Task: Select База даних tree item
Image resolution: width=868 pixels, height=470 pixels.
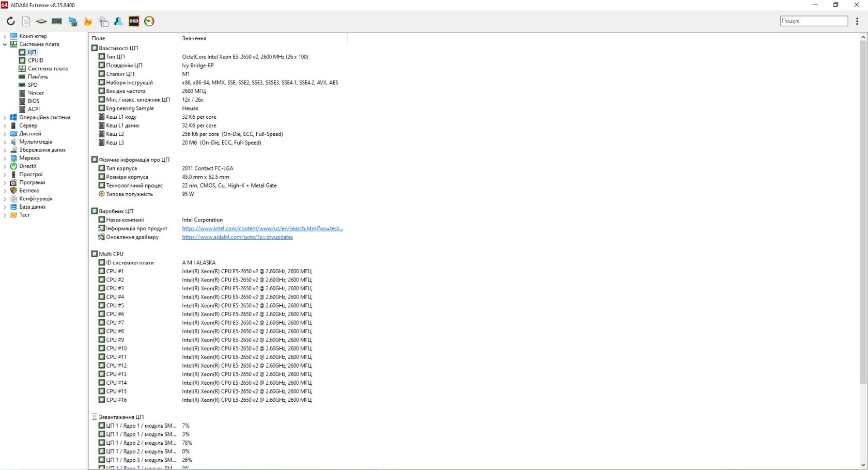Action: coord(33,207)
